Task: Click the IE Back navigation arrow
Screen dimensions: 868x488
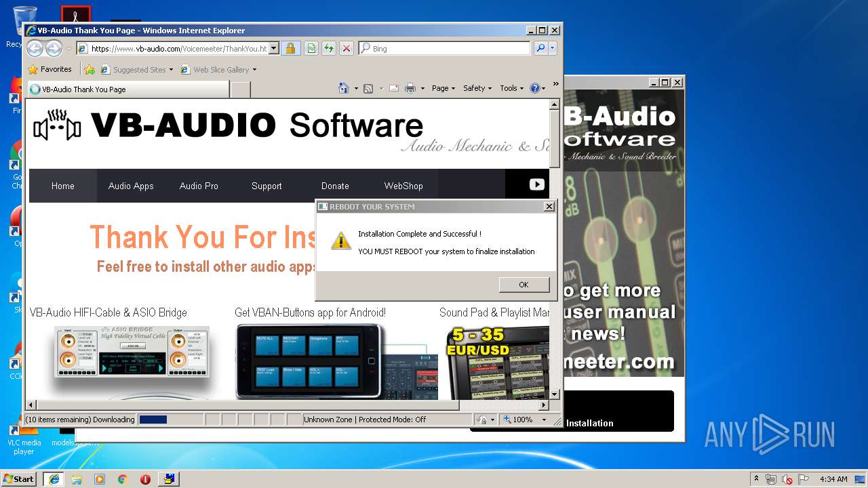Action: [35, 48]
